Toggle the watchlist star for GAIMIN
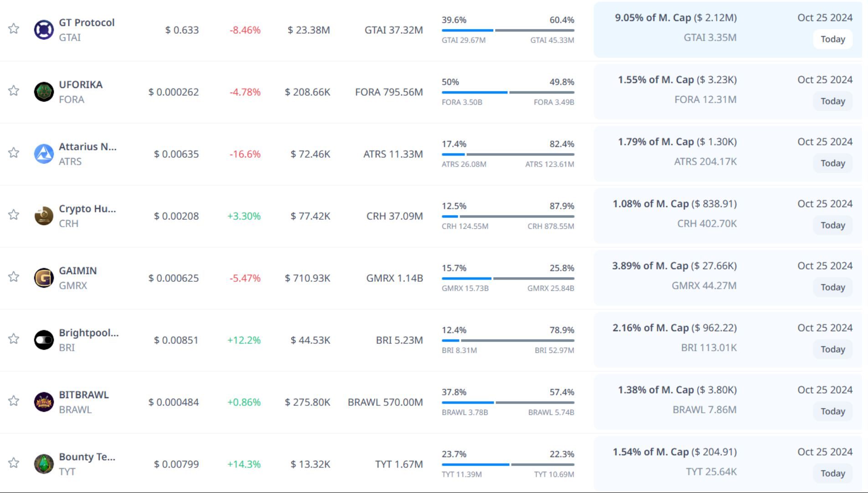The width and height of the screenshot is (868, 493). point(14,277)
